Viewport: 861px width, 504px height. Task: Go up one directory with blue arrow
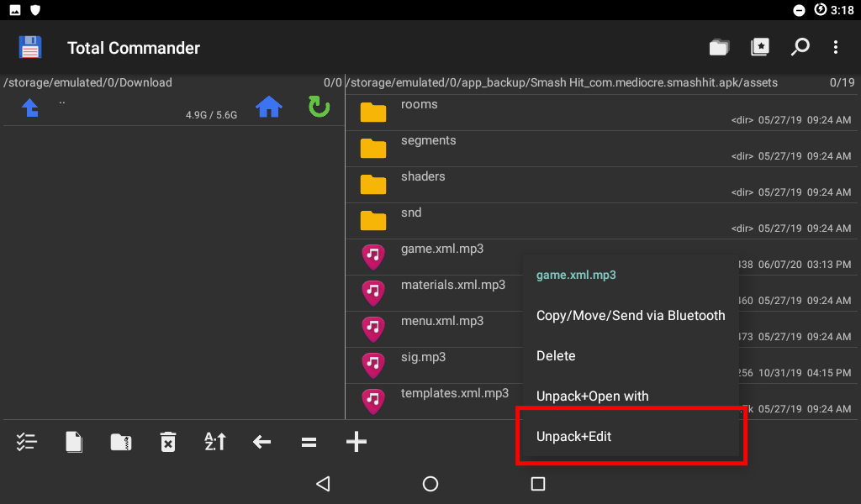pyautogui.click(x=30, y=107)
